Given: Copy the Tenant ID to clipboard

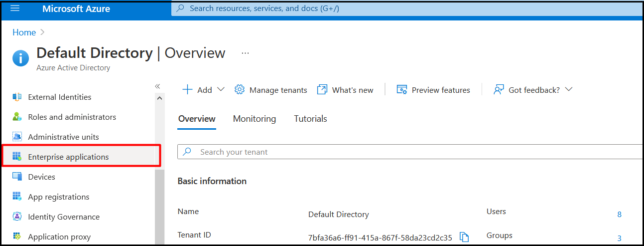Looking at the screenshot, I should 464,238.
